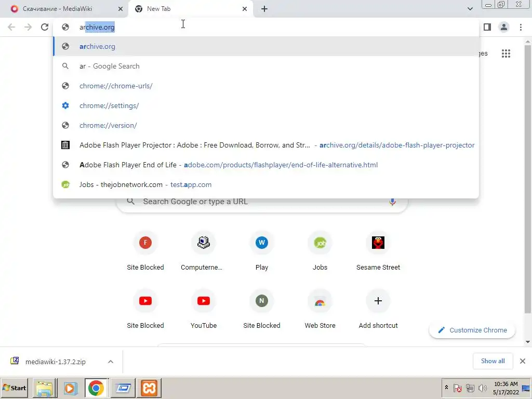Open the Windows Start menu
532x399 pixels.
(x=14, y=388)
